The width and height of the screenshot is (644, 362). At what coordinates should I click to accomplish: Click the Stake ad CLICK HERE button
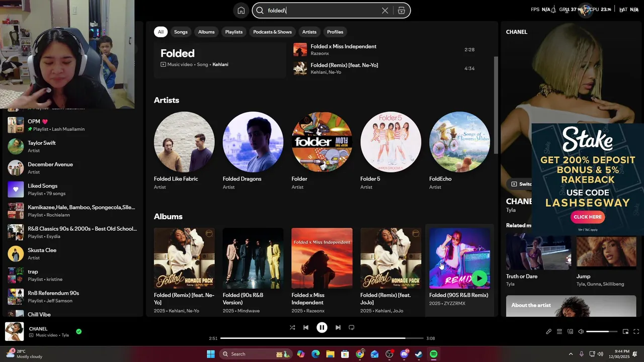[x=588, y=217]
